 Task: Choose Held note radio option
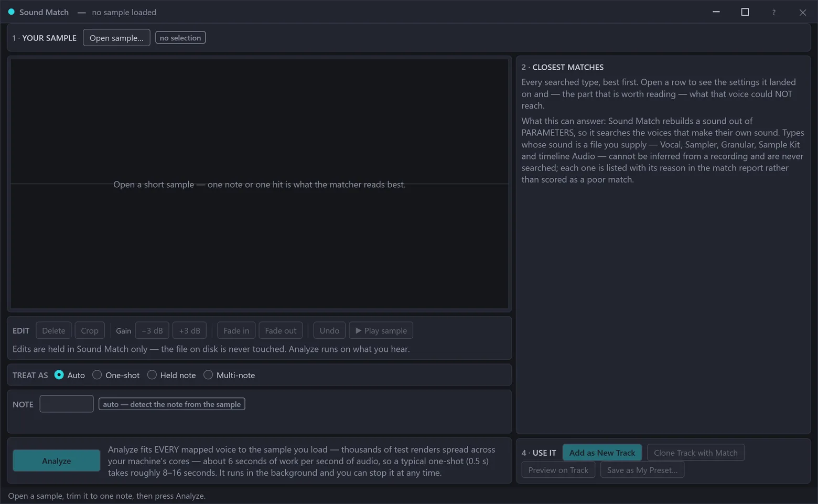(171, 375)
